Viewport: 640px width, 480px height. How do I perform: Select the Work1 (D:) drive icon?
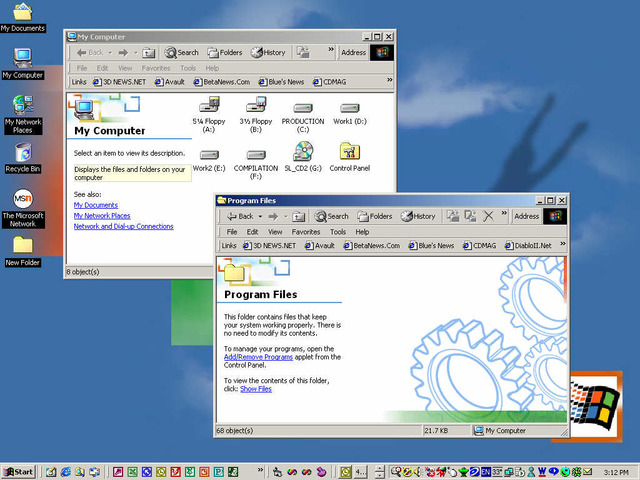(x=350, y=108)
